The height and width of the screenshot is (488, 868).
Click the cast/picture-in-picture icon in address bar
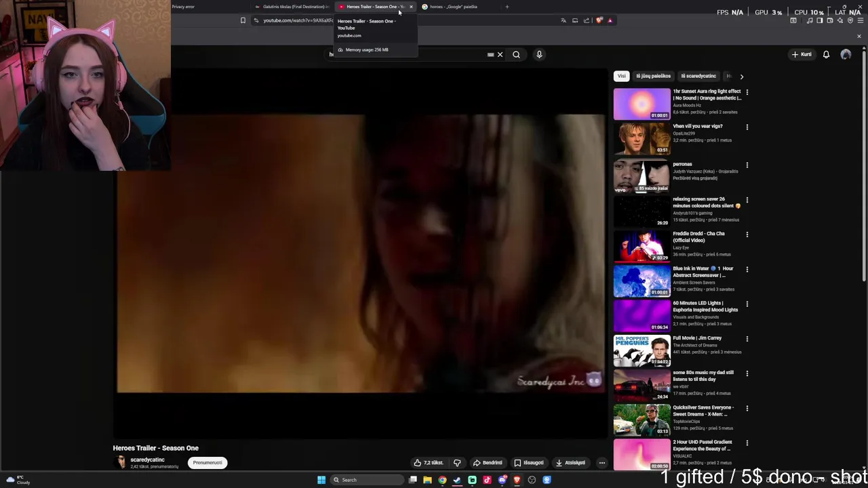pos(575,20)
